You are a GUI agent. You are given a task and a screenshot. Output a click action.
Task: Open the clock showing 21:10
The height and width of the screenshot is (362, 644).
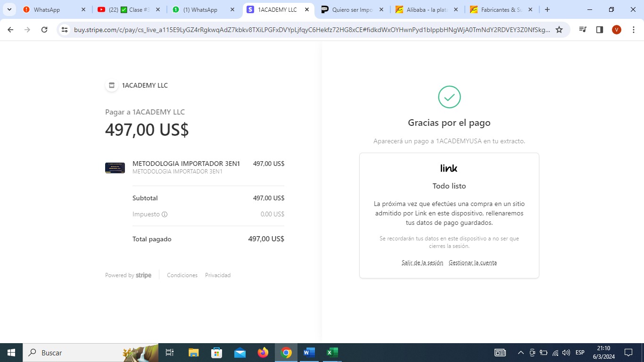coord(603,353)
